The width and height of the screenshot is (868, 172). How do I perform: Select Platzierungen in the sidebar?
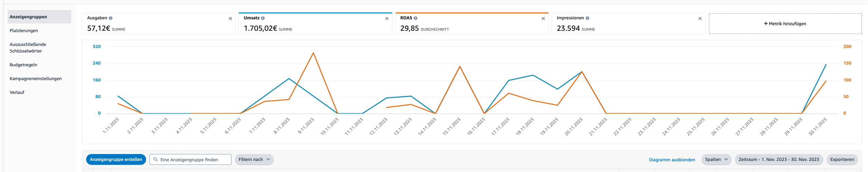coord(24,31)
